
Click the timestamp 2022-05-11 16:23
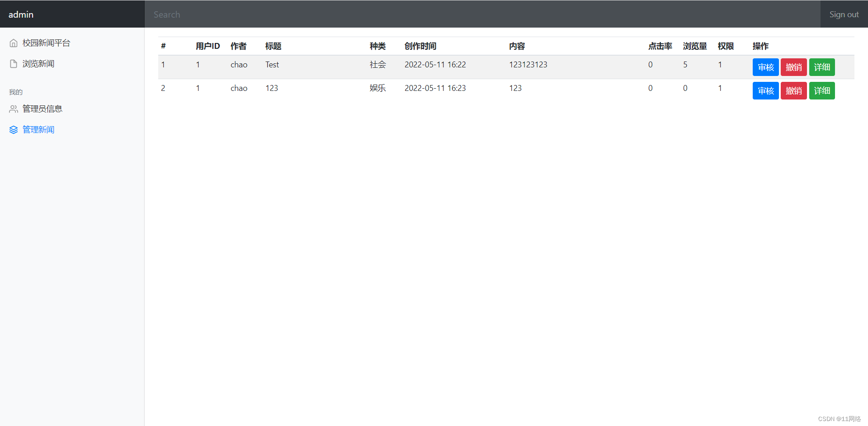[x=435, y=88]
